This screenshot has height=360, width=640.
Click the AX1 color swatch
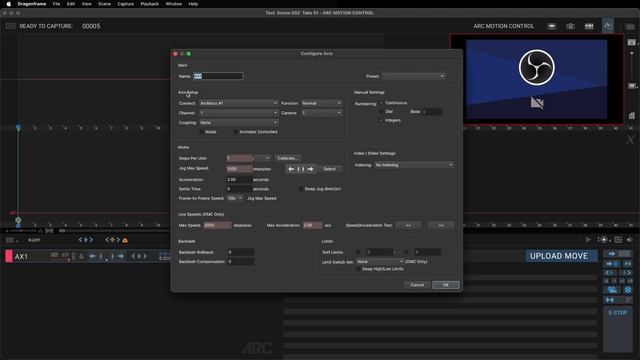click(9, 256)
